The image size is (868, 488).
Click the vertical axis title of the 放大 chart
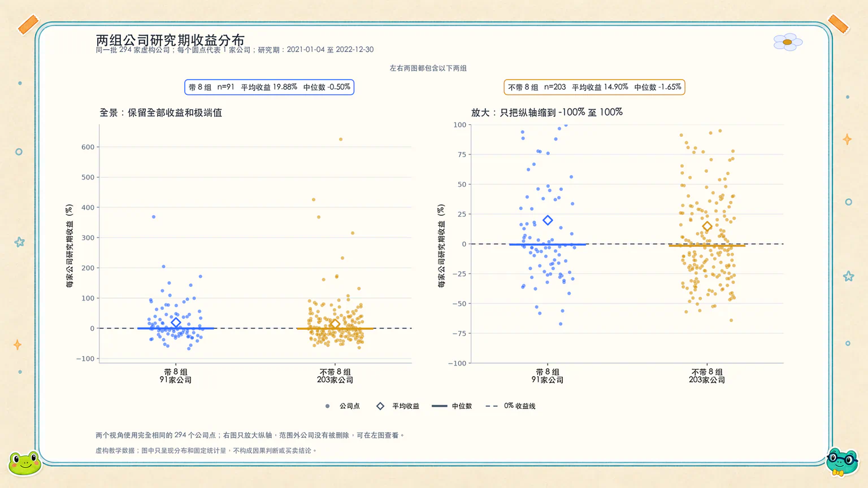(x=441, y=246)
